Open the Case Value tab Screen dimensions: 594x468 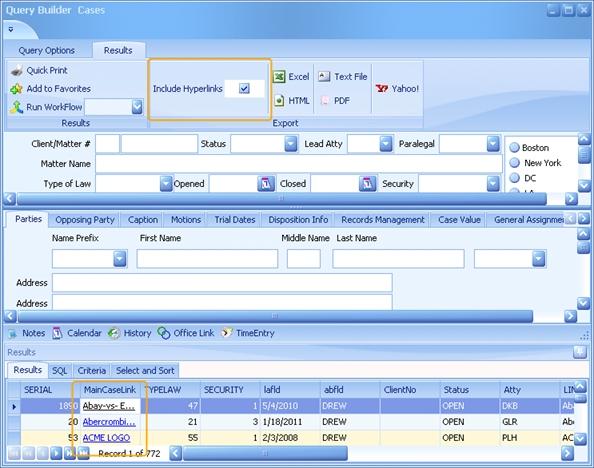[459, 220]
